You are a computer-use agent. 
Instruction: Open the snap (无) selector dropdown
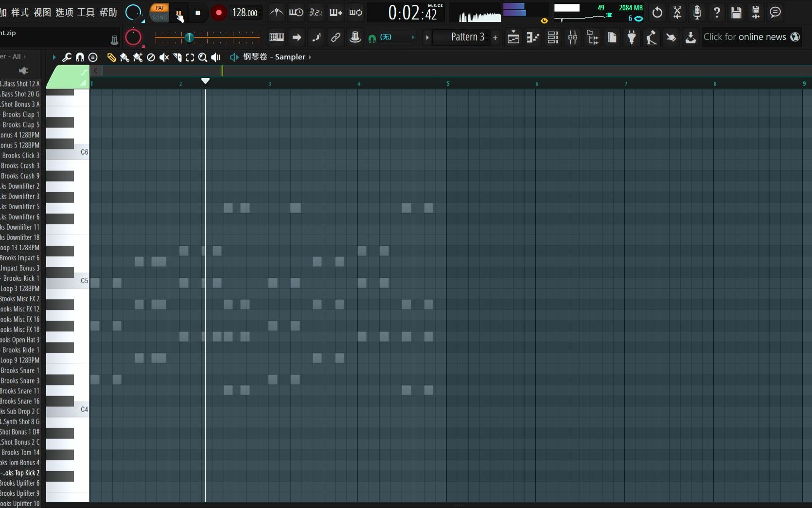397,37
